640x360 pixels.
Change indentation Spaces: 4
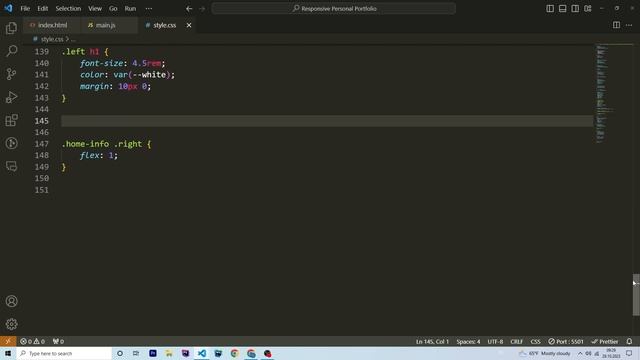[468, 341]
